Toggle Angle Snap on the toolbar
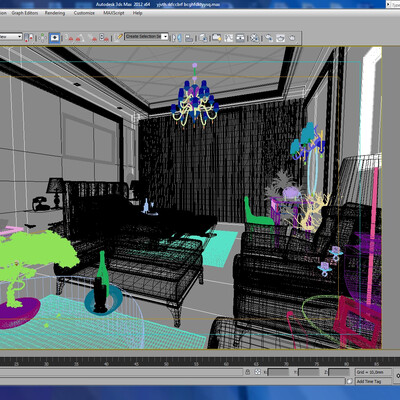Image resolution: width=400 pixels, height=400 pixels. pyautogui.click(x=80, y=38)
